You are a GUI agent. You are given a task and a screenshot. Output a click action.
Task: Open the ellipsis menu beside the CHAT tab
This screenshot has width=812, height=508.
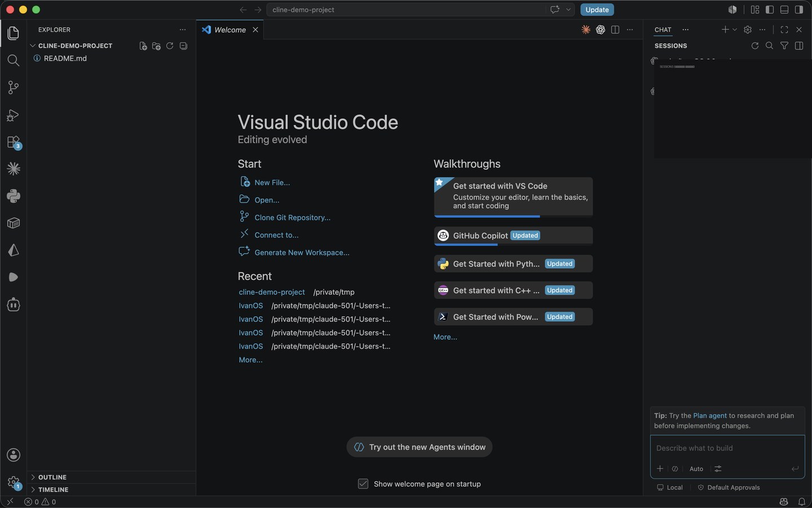[x=686, y=29]
